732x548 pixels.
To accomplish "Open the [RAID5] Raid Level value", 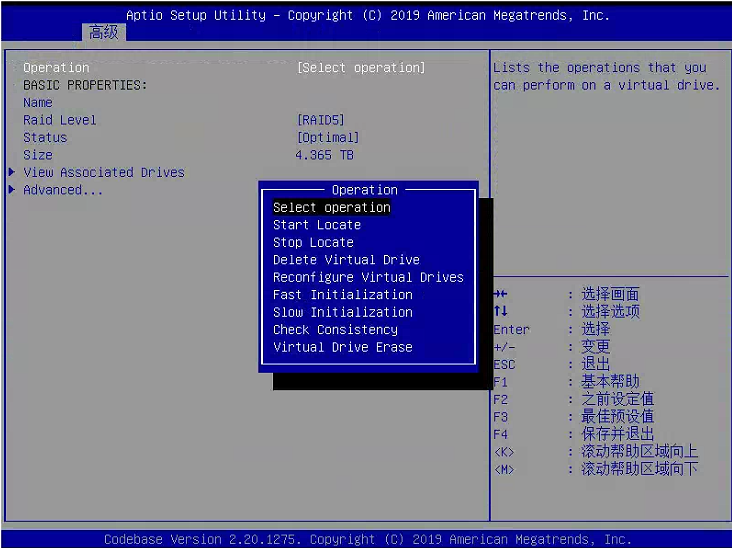I will [320, 120].
